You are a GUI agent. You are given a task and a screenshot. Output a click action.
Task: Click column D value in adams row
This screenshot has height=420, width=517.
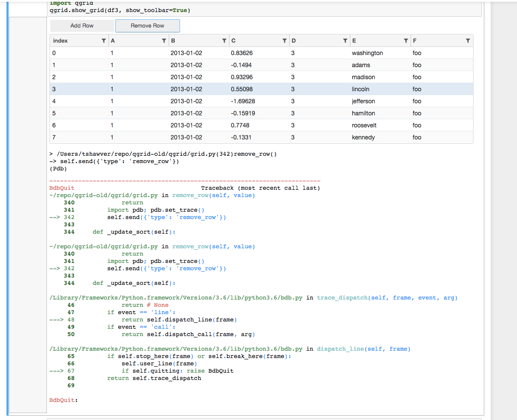293,65
